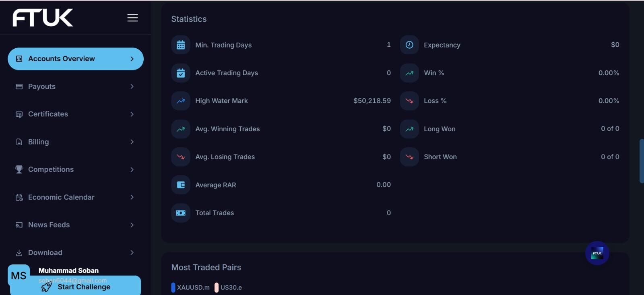Click the Loss % down-trend icon
This screenshot has width=644, height=295.
[409, 101]
